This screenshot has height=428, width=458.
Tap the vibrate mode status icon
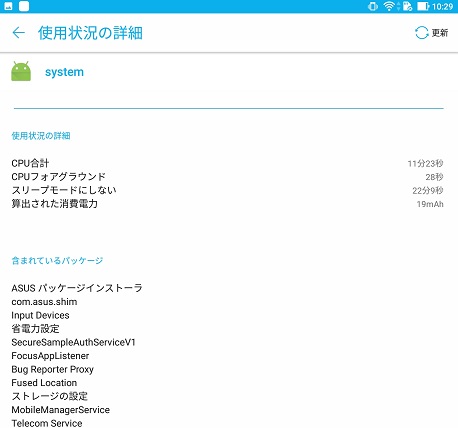click(373, 6)
